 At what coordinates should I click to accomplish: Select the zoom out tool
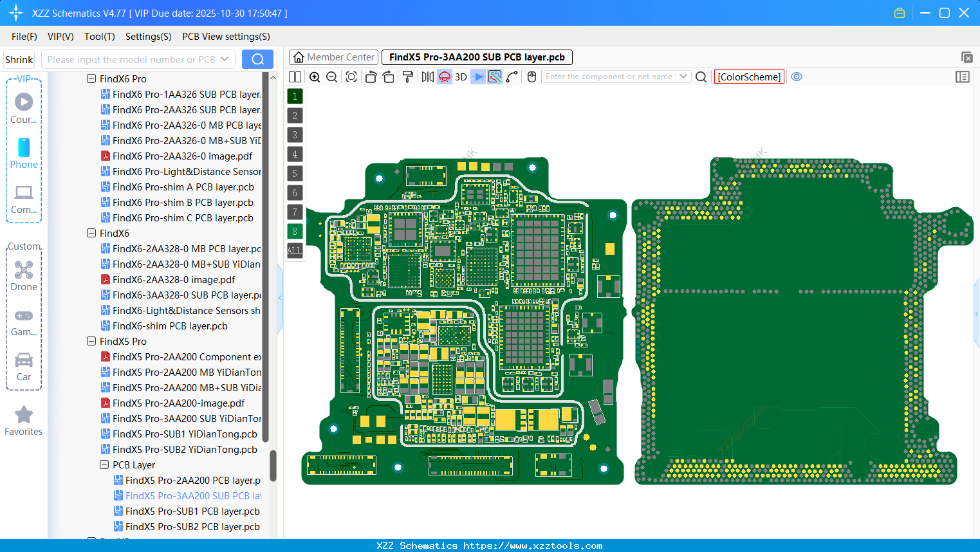point(331,77)
